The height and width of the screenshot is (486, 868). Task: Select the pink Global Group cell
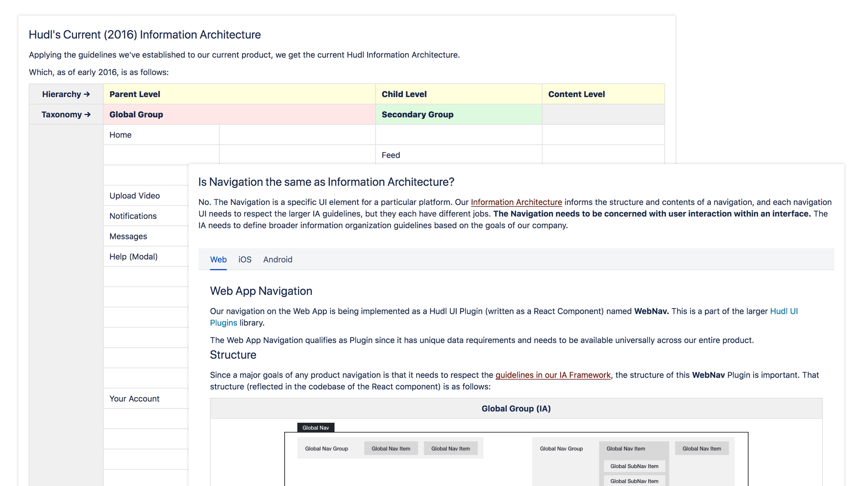(239, 115)
